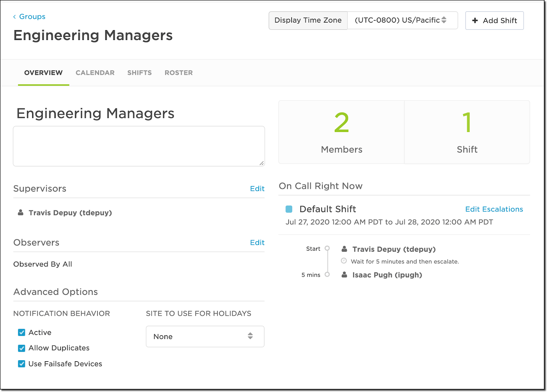Click the 5 mins timeline circle marker
547x392 pixels.
[x=327, y=274]
